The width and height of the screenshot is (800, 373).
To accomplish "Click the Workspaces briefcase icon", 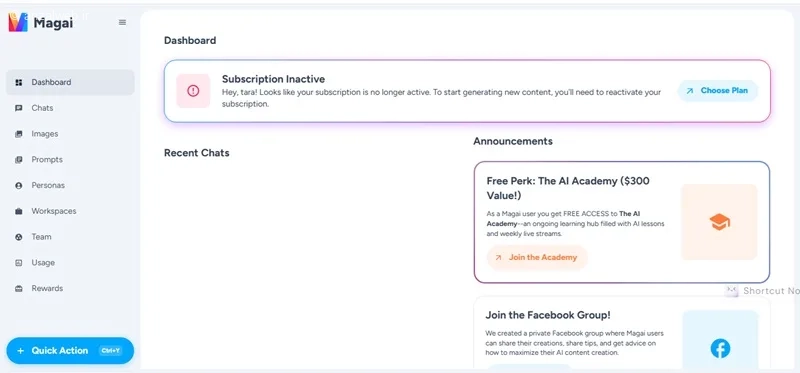I will tap(19, 211).
